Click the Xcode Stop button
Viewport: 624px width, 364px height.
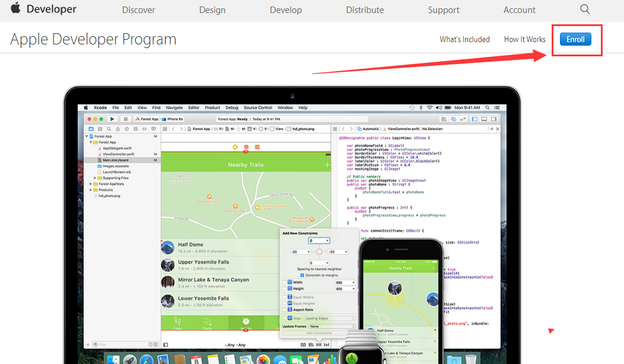(126, 119)
